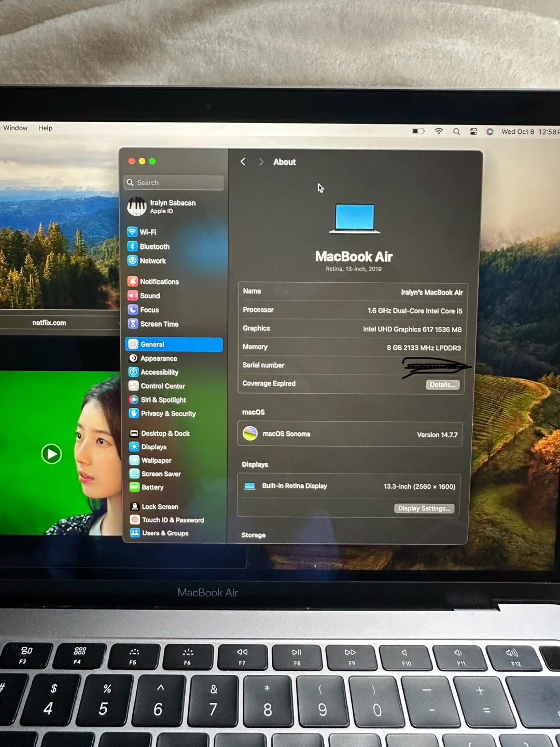Click the Spotlight search magnifier in menu bar
The height and width of the screenshot is (747, 560).
456,132
